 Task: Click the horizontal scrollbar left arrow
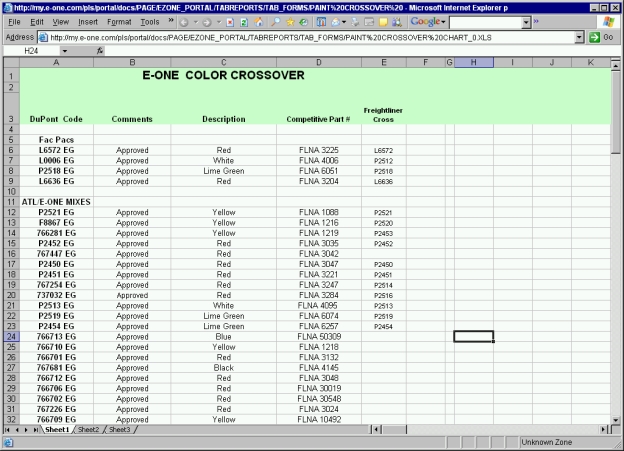[376, 430]
